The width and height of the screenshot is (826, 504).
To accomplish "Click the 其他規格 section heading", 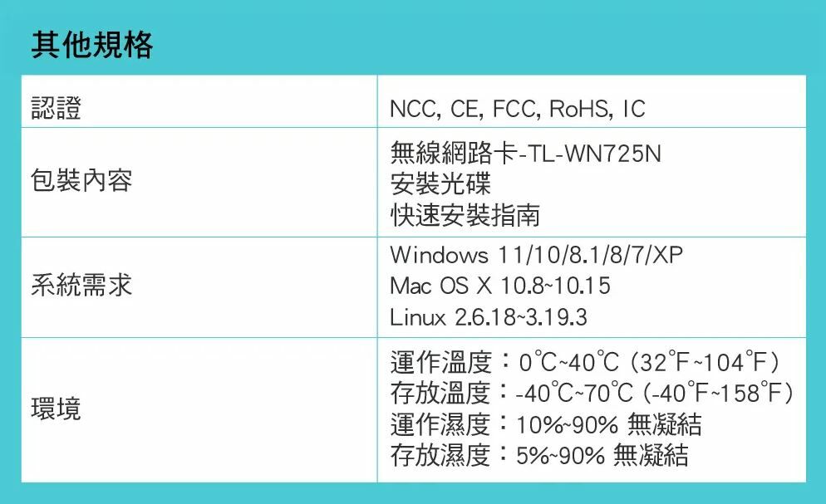I will (92, 45).
